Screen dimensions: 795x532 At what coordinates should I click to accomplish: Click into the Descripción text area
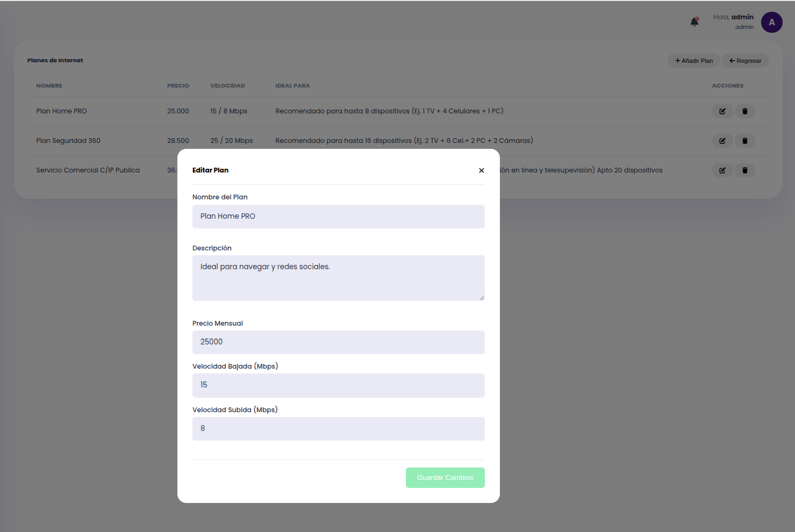339,278
